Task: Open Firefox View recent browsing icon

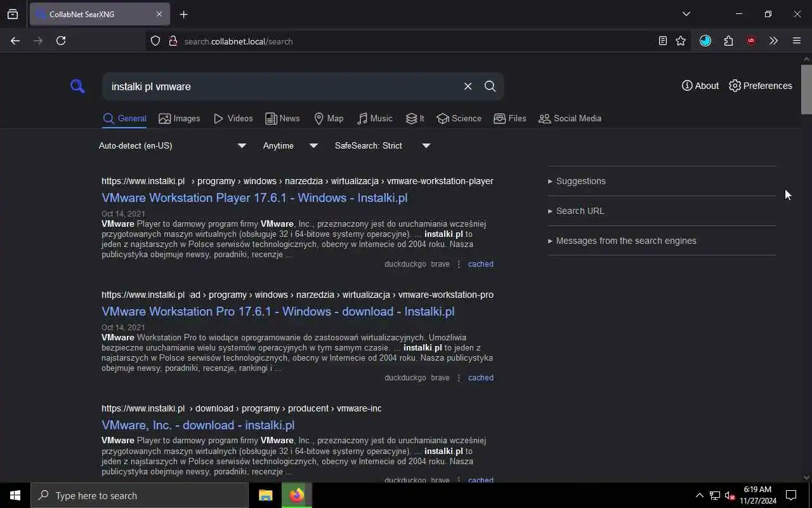Action: (x=13, y=14)
